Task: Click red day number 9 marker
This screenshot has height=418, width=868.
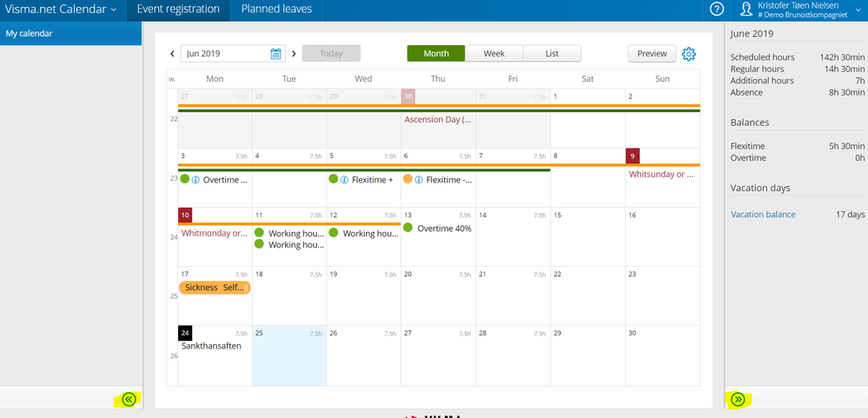Action: [633, 156]
